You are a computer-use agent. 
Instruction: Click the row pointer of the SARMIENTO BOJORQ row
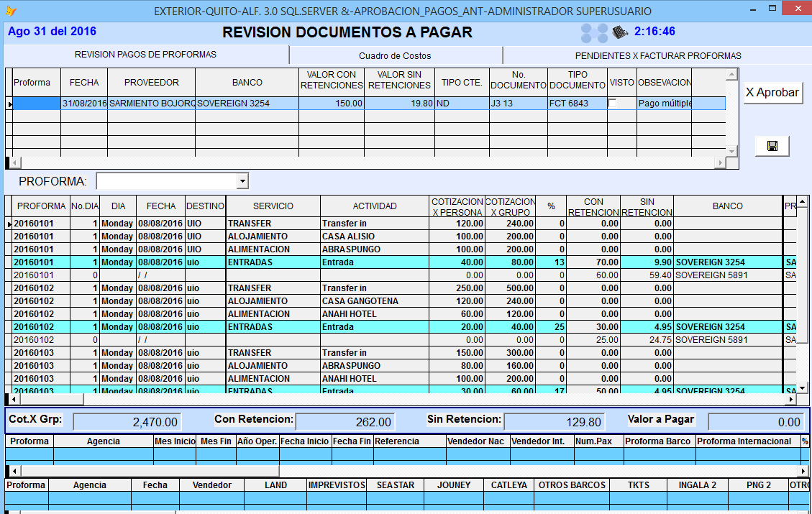click(x=9, y=104)
